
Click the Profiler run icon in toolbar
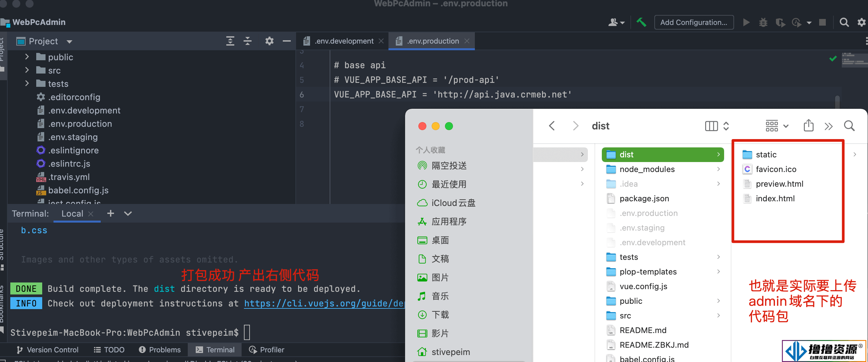pyautogui.click(x=797, y=22)
